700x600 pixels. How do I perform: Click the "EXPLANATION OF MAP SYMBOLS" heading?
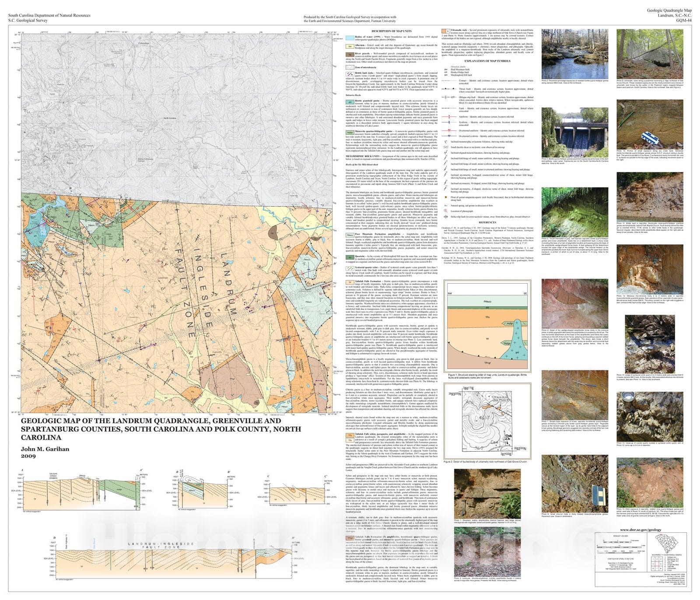(488, 61)
